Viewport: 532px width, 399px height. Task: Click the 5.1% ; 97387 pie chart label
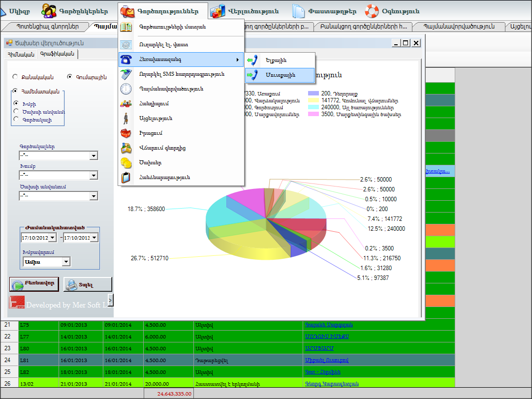pos(373,278)
